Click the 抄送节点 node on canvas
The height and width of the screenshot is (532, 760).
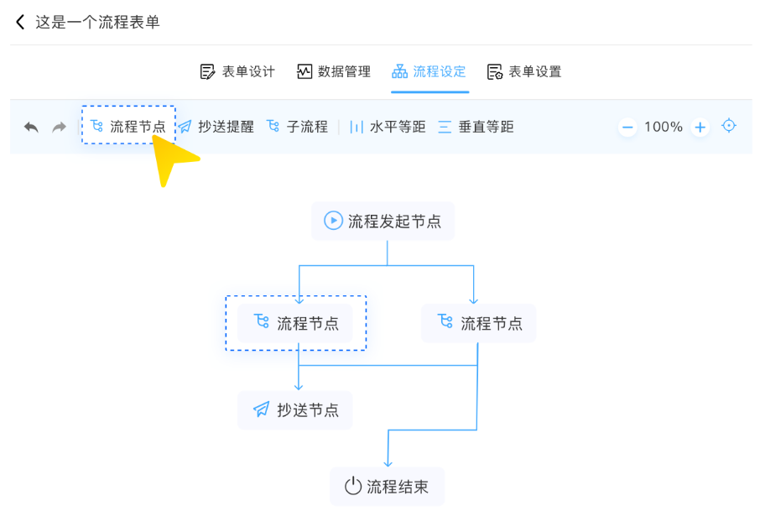294,409
